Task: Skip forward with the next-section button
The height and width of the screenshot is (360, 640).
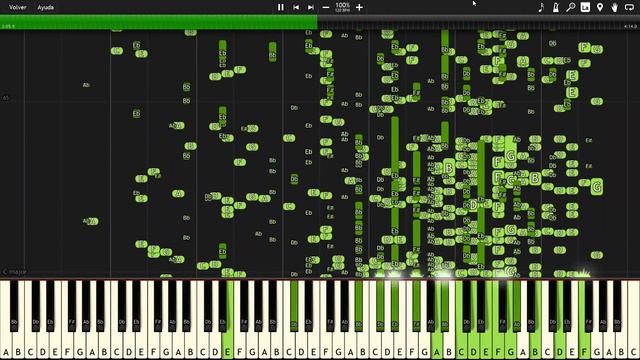Action: 311,7
